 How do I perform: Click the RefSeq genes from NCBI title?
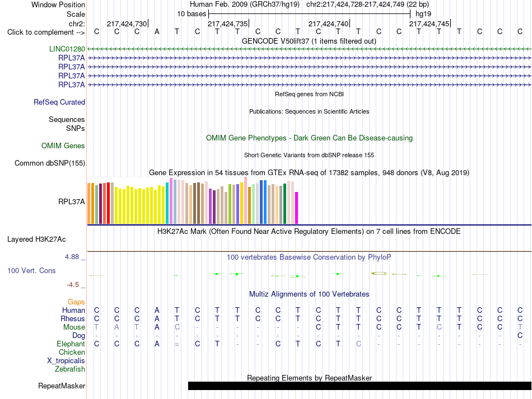click(x=310, y=94)
